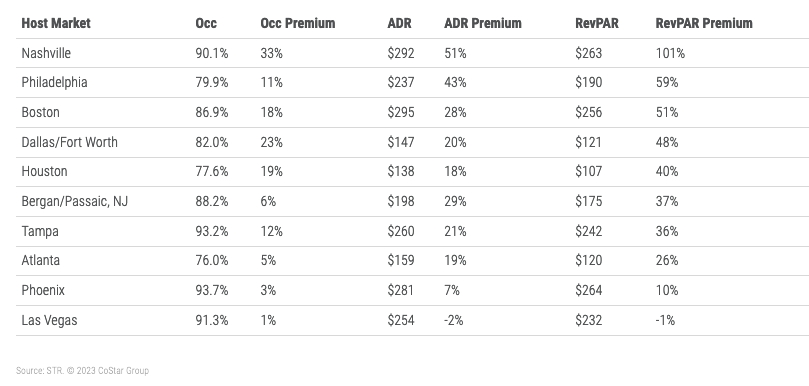Click the Las Vegas market cell

click(x=49, y=320)
